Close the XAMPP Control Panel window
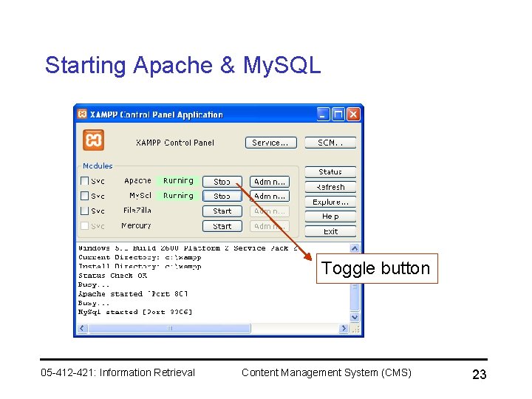 pyautogui.click(x=353, y=115)
